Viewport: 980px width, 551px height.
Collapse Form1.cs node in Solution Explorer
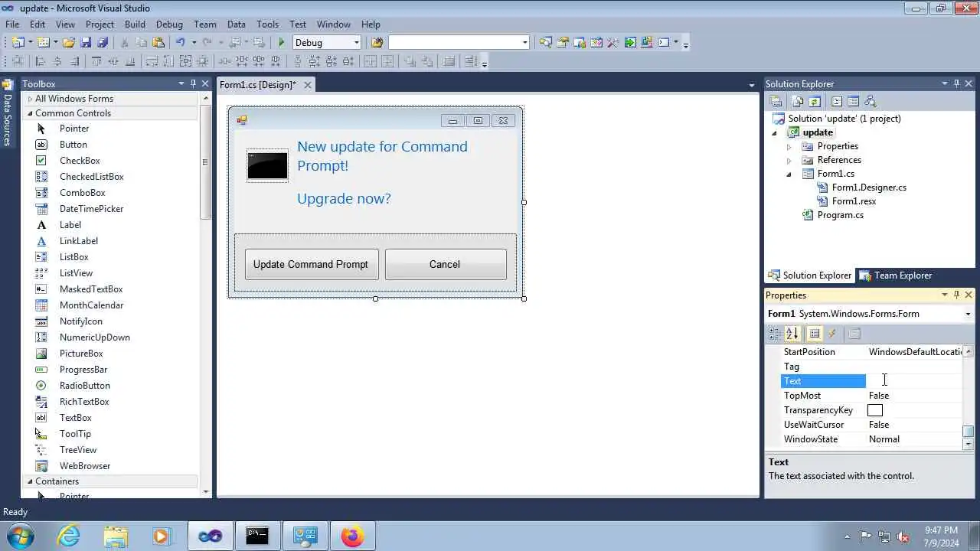coord(789,174)
